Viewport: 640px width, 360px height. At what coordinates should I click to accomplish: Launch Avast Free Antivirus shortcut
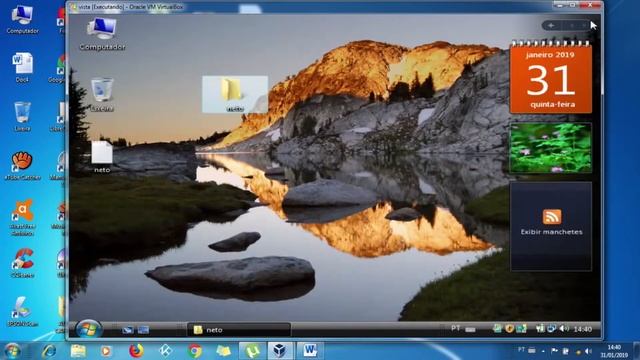[x=22, y=217]
